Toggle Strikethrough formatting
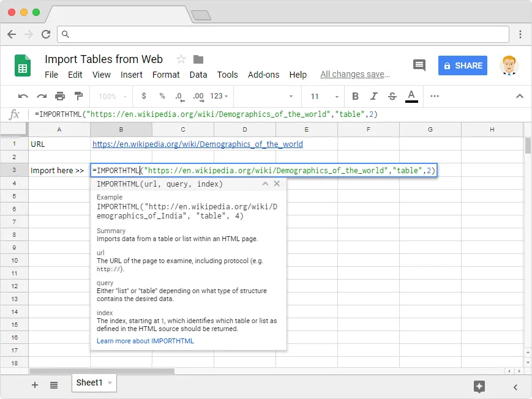This screenshot has height=399, width=532. coord(392,96)
